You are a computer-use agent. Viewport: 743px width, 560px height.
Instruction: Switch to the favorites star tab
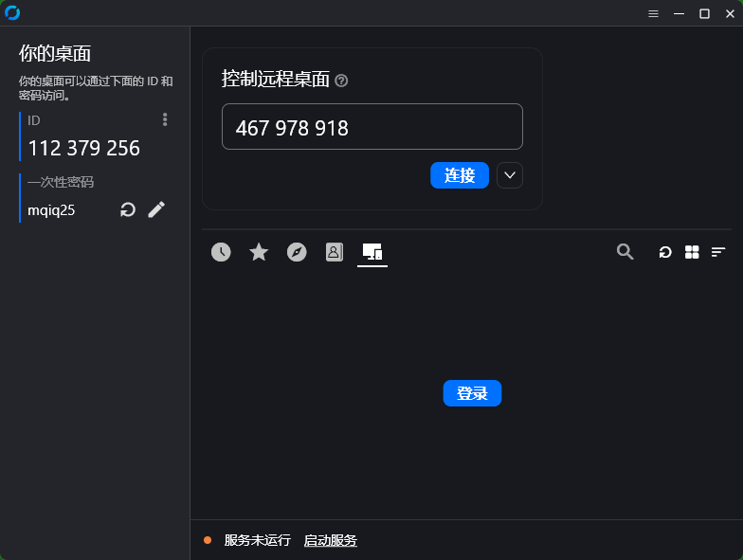(x=259, y=252)
